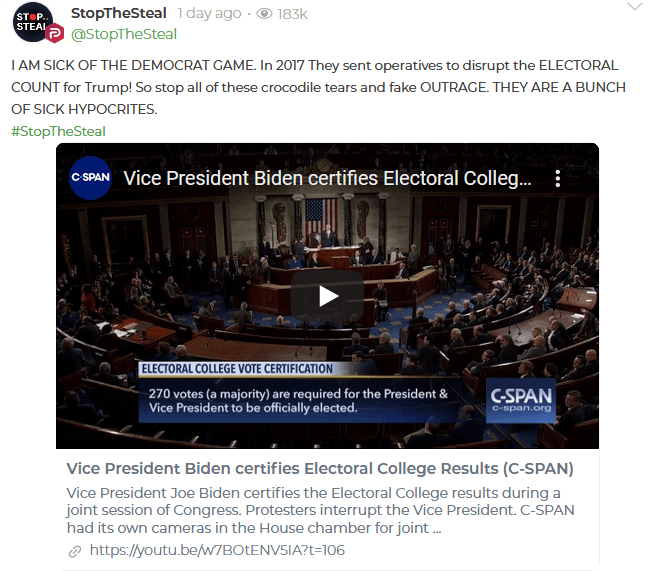Open the #StopTheSteal hashtag
Viewport: 654px width, 571px height.
[x=58, y=131]
